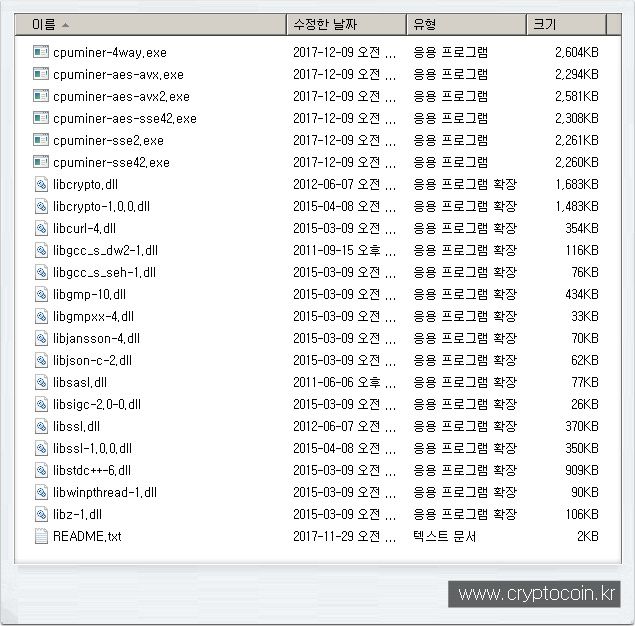Click the 106KB size value
This screenshot has height=626, width=635.
pos(582,514)
